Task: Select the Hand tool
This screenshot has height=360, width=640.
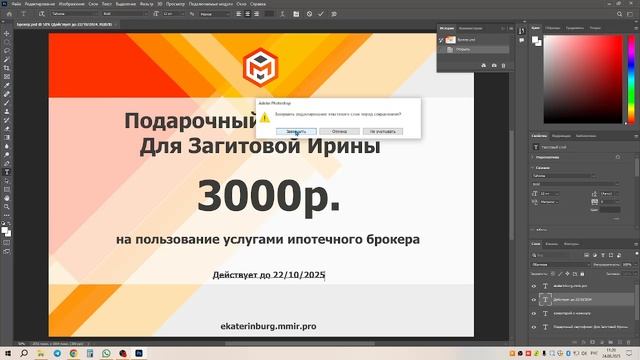Action: tap(7, 198)
